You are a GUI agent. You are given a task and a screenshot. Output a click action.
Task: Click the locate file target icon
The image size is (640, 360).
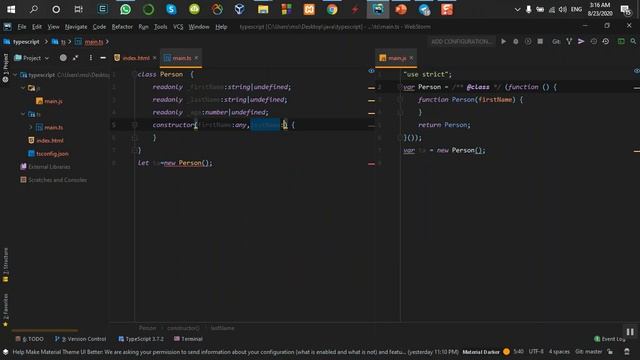tap(63, 58)
